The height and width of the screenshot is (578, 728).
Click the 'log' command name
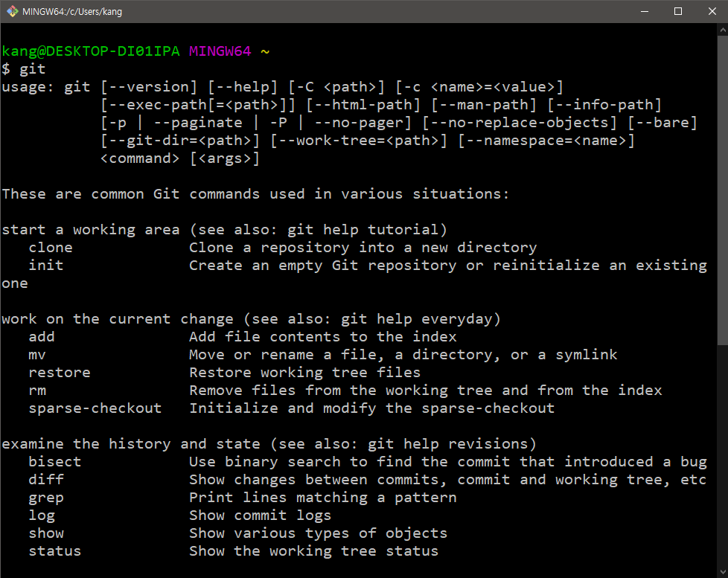coord(42,516)
